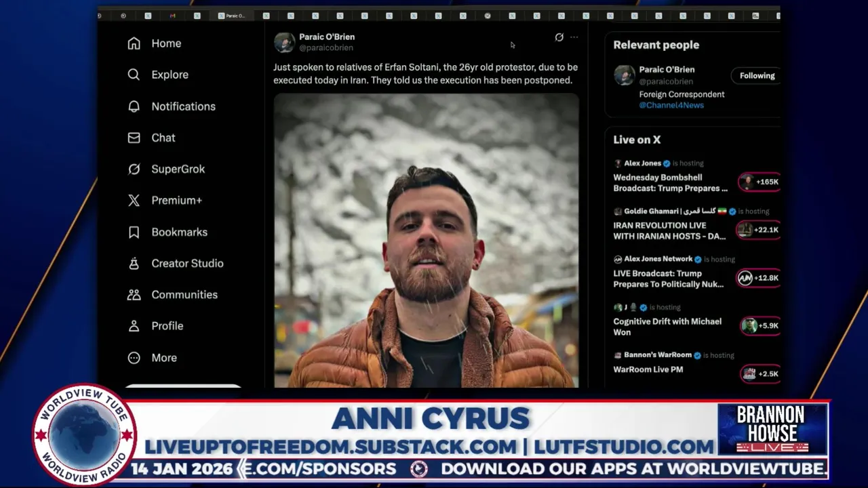Click the Grok explain icon on the post

pyautogui.click(x=559, y=37)
